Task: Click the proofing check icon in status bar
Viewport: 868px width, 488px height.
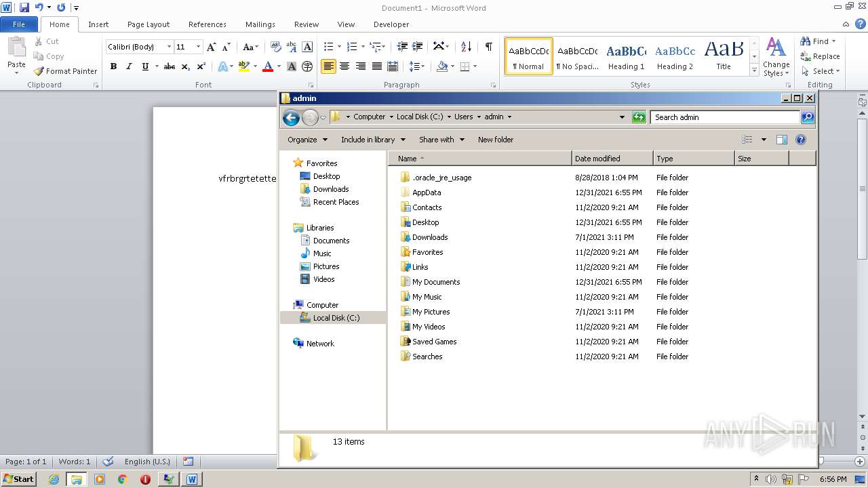Action: click(108, 462)
